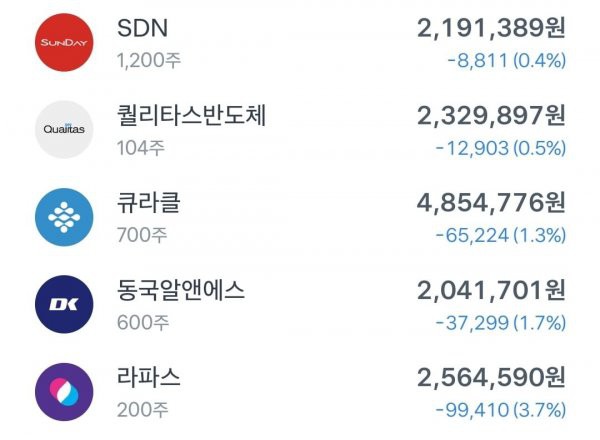Select the 2,041,701원 valuation amount
Image resolution: width=600 pixels, height=440 pixels.
pyautogui.click(x=491, y=290)
